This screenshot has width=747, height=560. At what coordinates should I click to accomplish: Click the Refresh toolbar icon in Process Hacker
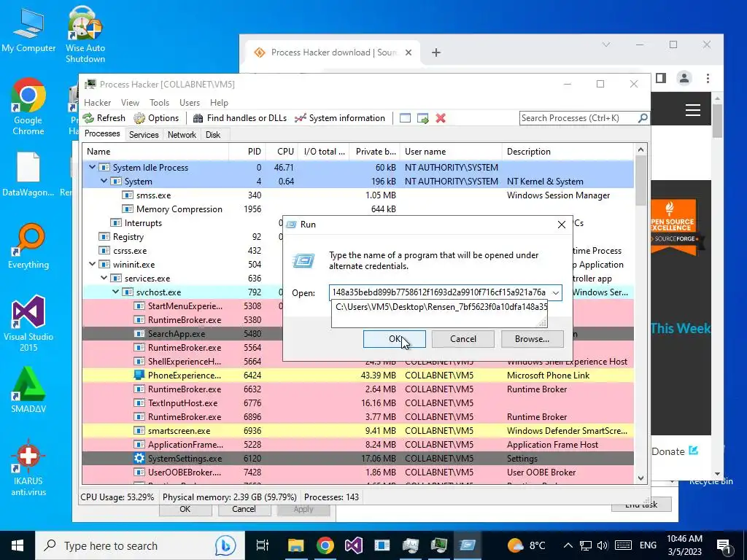point(88,118)
